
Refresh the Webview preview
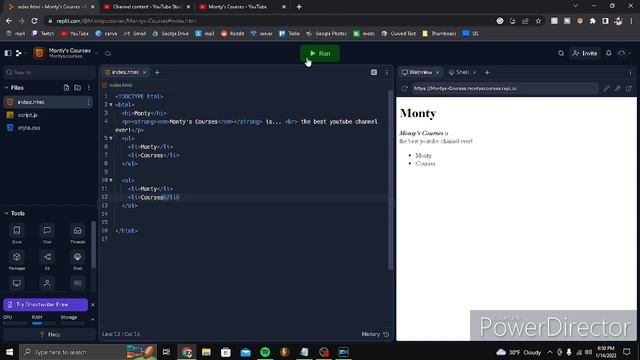pyautogui.click(x=404, y=88)
